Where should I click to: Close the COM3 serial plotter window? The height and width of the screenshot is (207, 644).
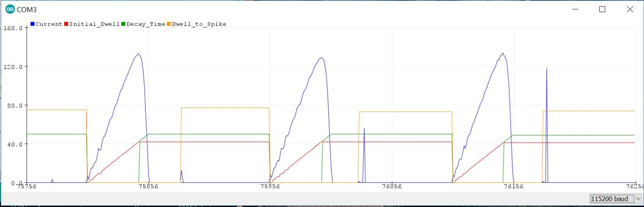click(x=630, y=9)
